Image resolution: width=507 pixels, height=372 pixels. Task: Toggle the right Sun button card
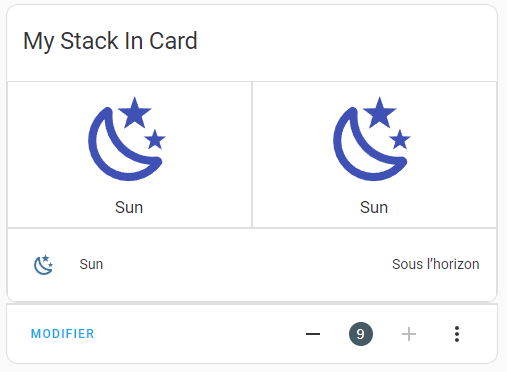[x=374, y=155]
